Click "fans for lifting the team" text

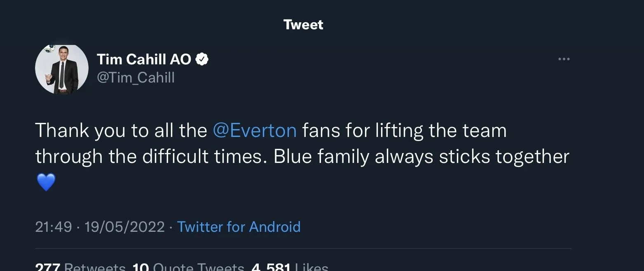(404, 131)
